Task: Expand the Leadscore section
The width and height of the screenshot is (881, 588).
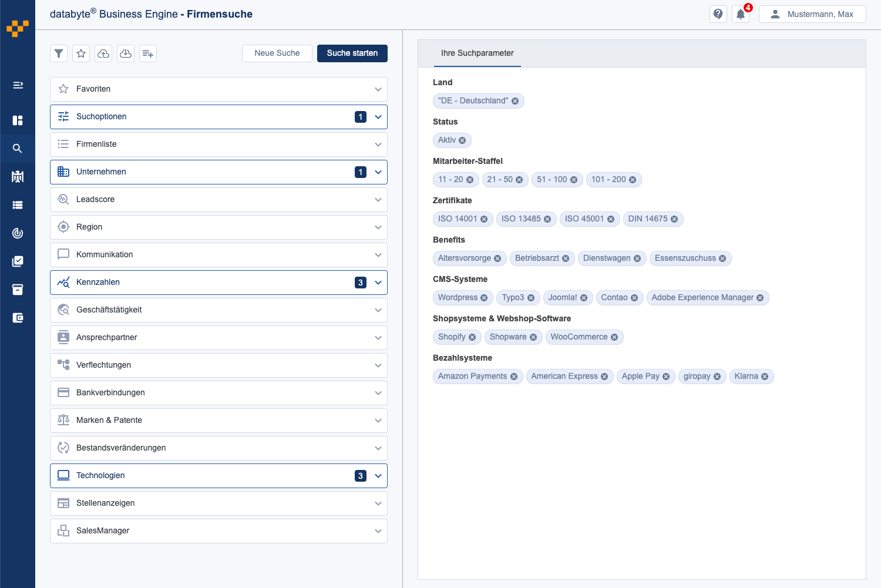Action: (218, 200)
